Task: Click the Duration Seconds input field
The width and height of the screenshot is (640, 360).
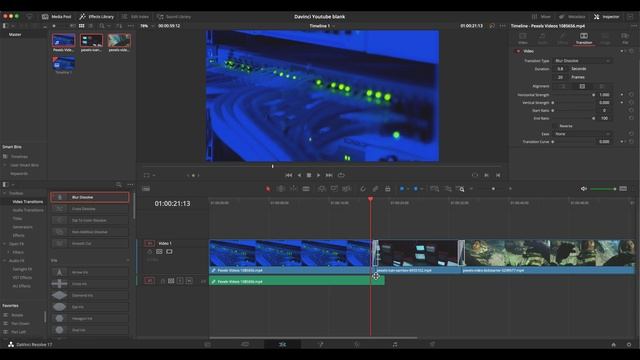Action: click(560, 69)
